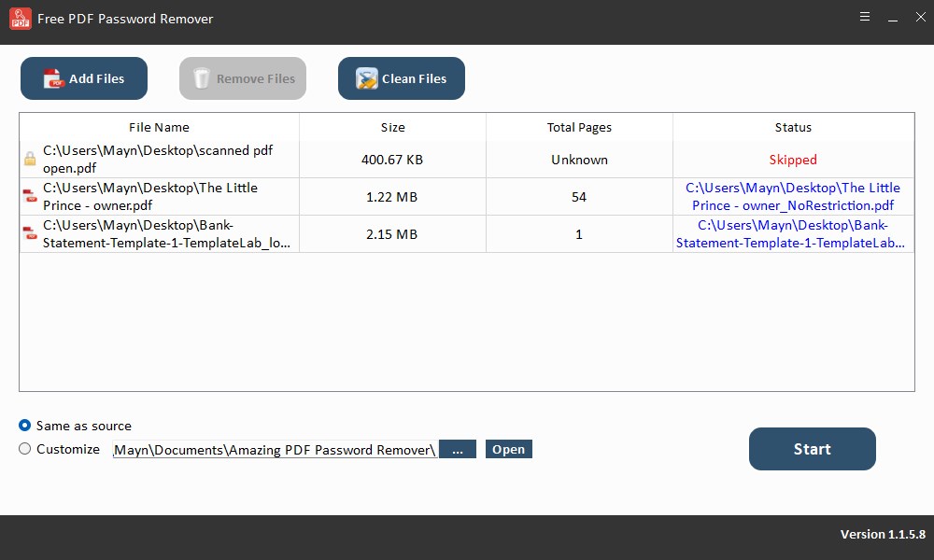
Task: Start the password removal process
Action: (x=812, y=449)
